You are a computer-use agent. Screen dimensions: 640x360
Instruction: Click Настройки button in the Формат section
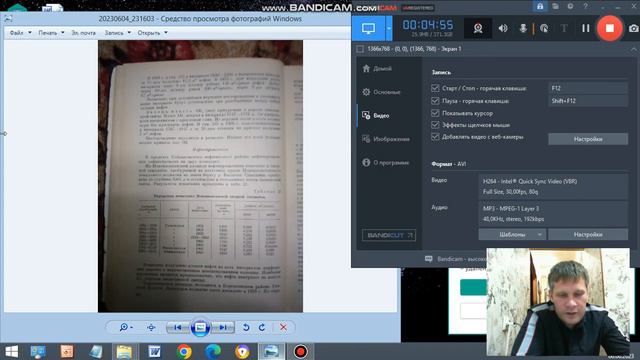click(x=588, y=235)
